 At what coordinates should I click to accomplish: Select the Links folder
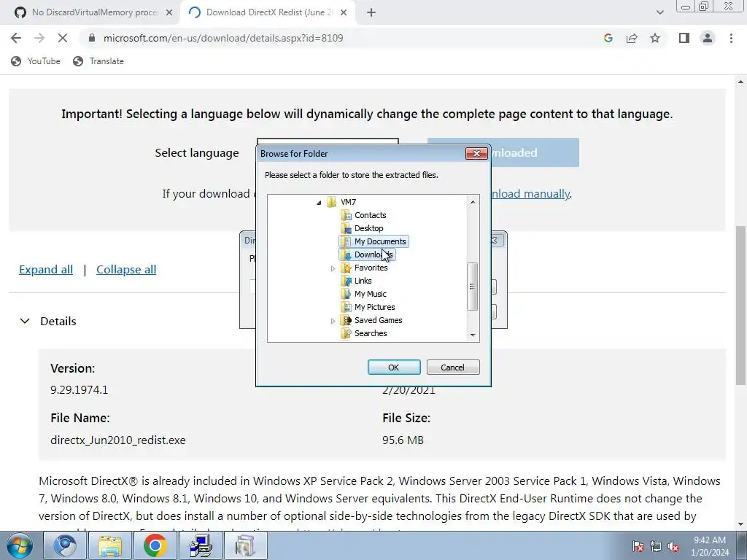363,281
